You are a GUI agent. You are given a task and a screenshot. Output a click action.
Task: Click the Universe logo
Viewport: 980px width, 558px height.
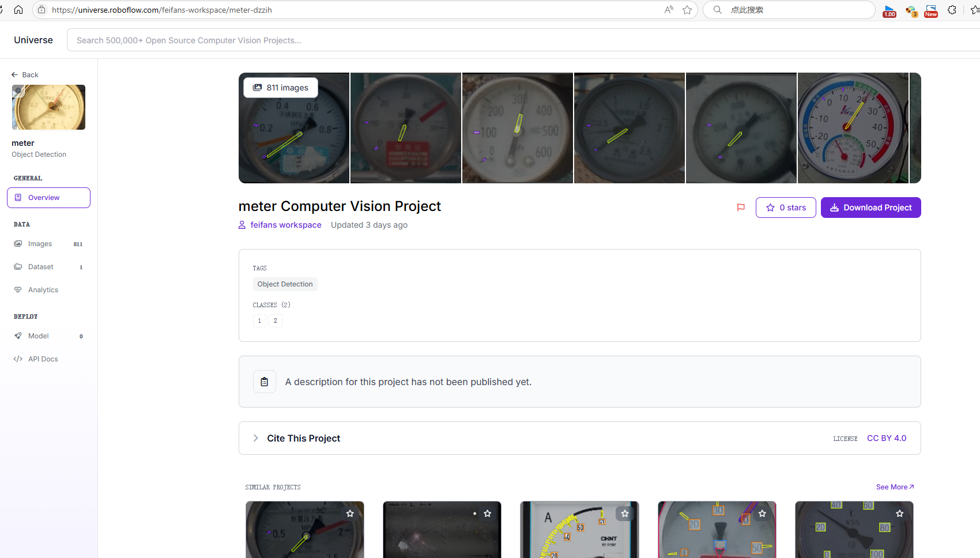coord(33,40)
